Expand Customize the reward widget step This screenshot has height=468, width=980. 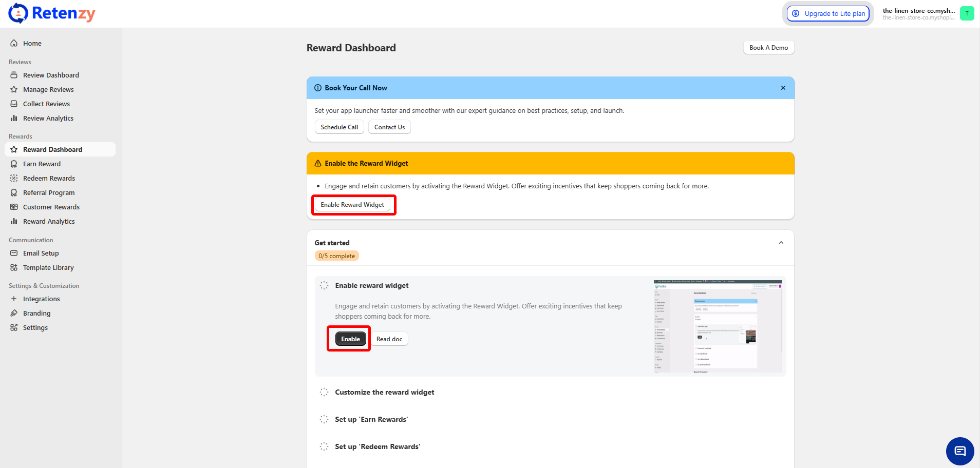click(x=384, y=393)
